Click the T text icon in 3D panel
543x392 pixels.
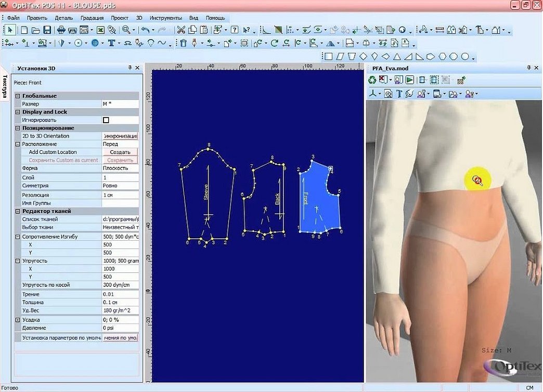pos(399,94)
